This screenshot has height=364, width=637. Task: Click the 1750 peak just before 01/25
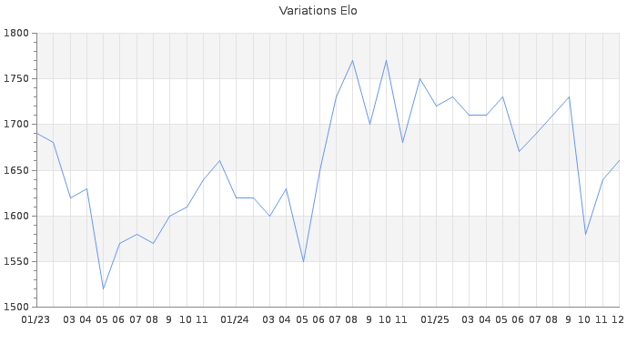[420, 79]
